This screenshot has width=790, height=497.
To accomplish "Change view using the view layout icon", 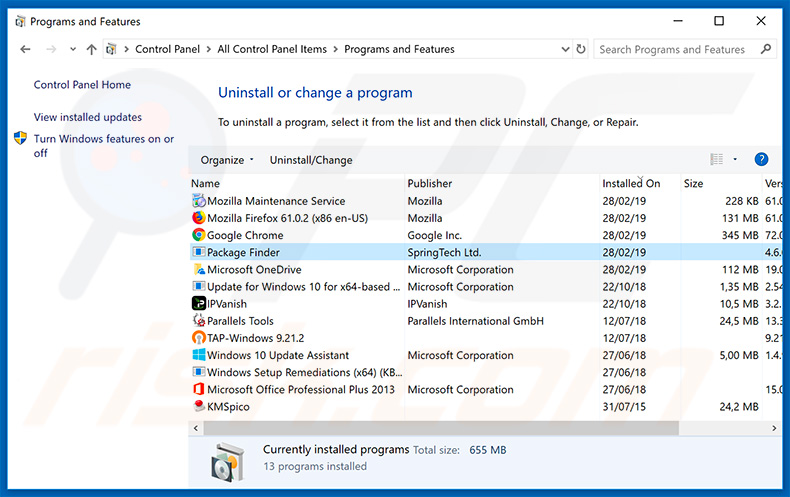I will point(716,159).
